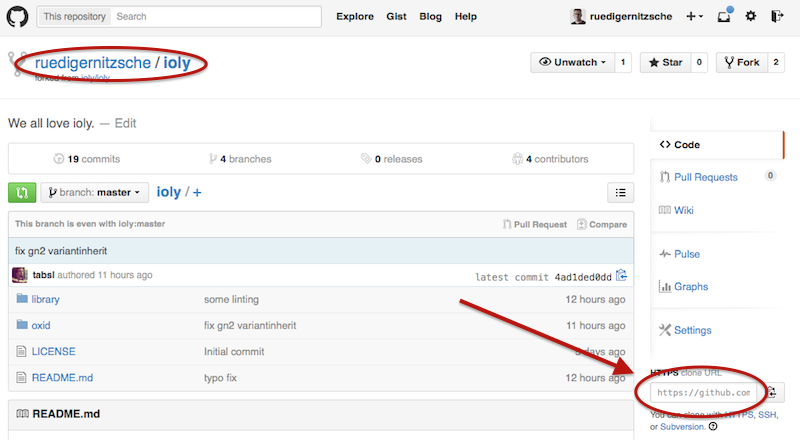
Task: Open the 0 releases page
Action: [x=392, y=159]
